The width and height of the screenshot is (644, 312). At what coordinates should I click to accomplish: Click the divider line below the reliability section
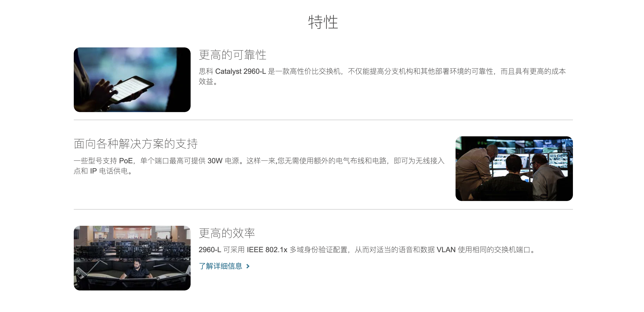pyautogui.click(x=323, y=120)
